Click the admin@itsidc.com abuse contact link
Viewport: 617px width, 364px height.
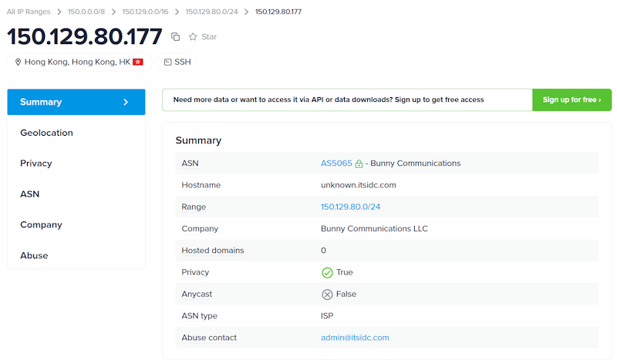pyautogui.click(x=355, y=337)
